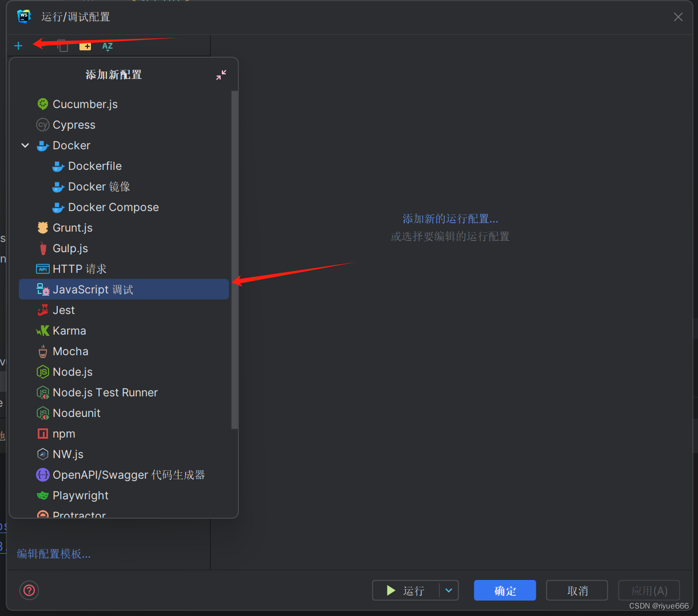This screenshot has height=616, width=698.
Task: Choose the NW.js entry
Action: 123,454
